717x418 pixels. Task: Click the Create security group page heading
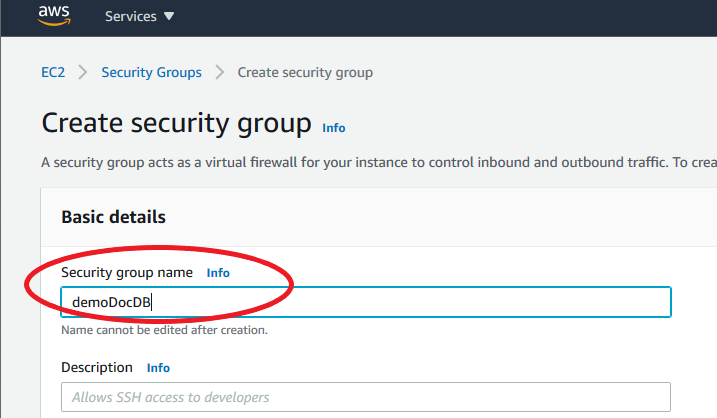tap(177, 124)
